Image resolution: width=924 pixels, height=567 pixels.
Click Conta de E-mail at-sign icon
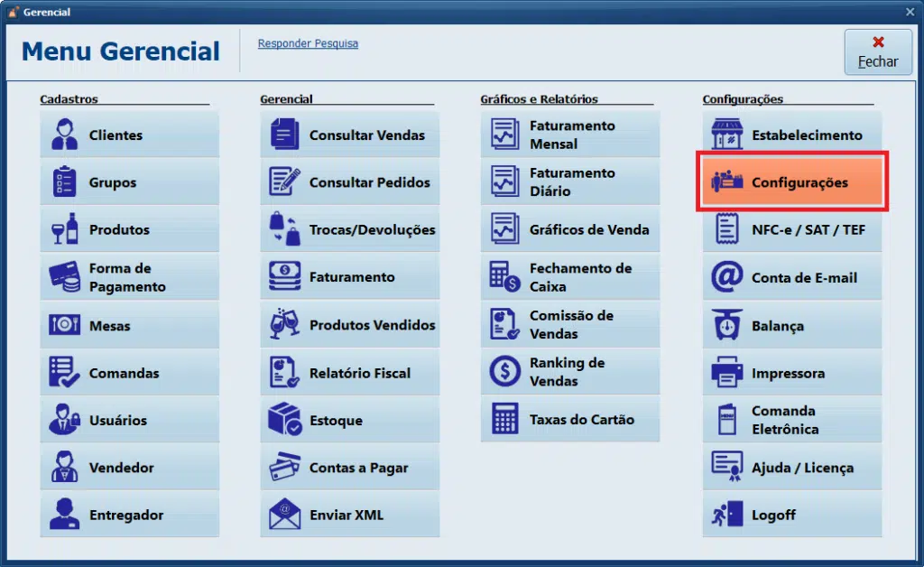(x=726, y=277)
